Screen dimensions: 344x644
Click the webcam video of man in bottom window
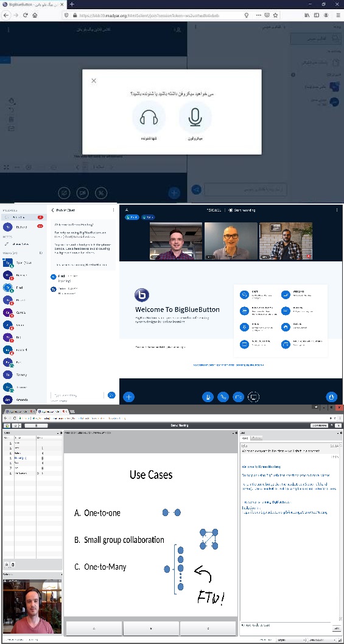[x=32, y=607]
